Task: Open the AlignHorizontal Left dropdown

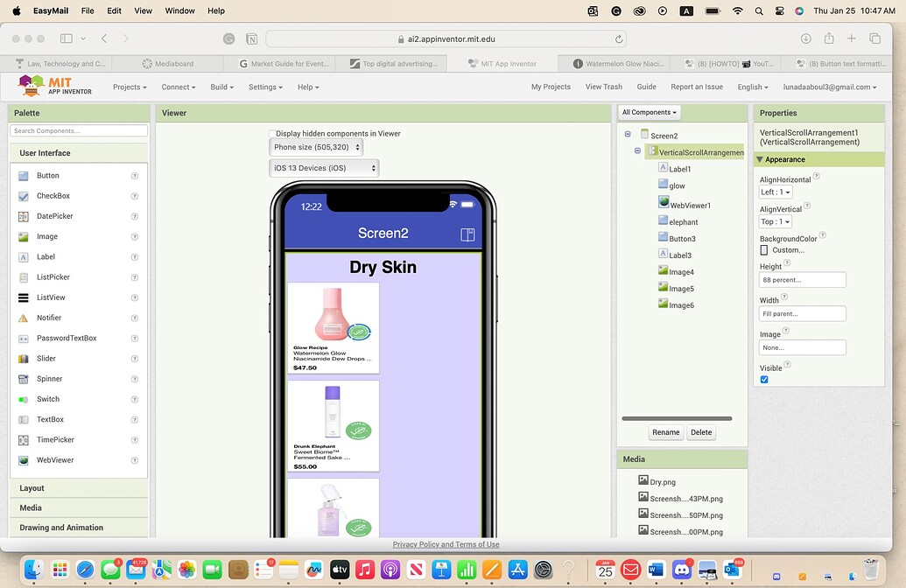Action: pyautogui.click(x=776, y=192)
